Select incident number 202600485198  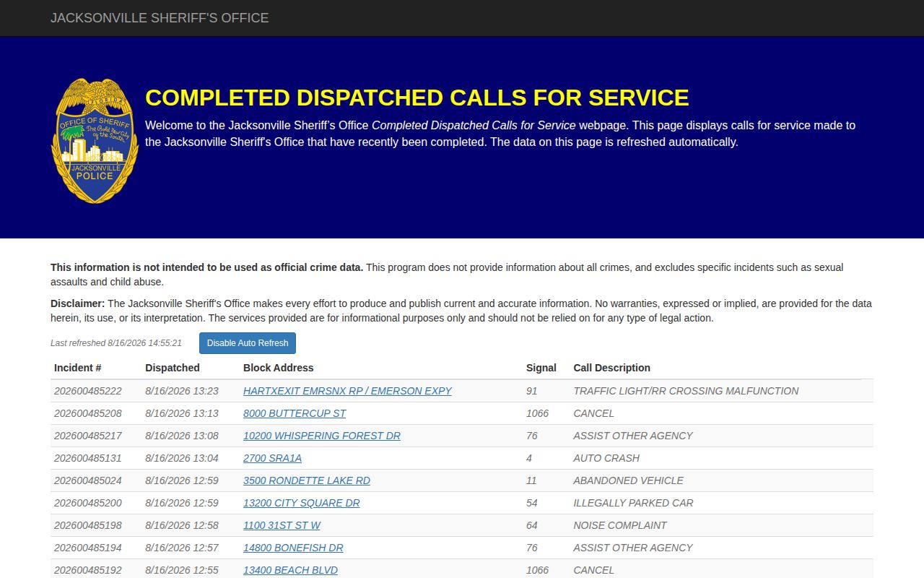88,525
